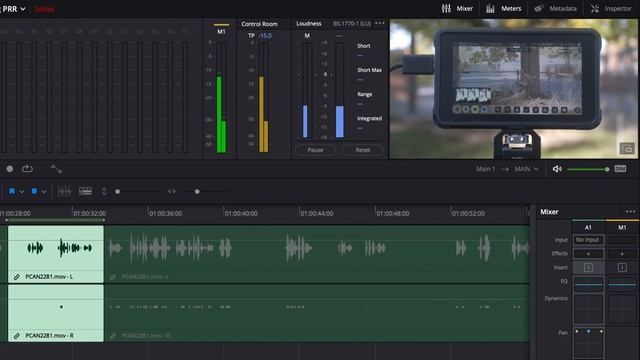This screenshot has width=640, height=360.
Task: Open the M1 Dynamics graph
Action: tap(622, 309)
